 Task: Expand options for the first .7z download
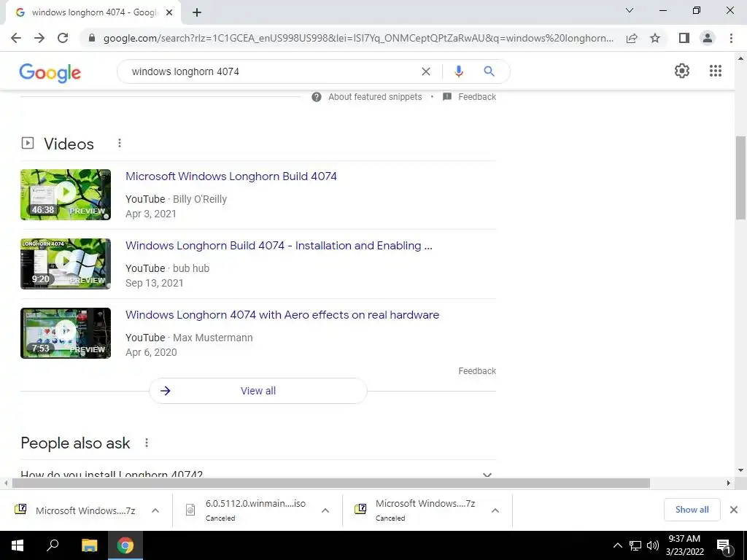coord(155,510)
